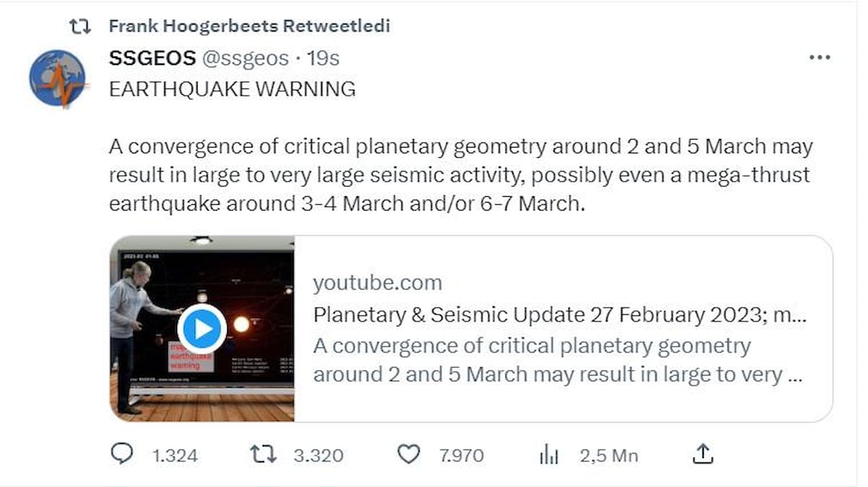Click the share upload icon

click(703, 454)
